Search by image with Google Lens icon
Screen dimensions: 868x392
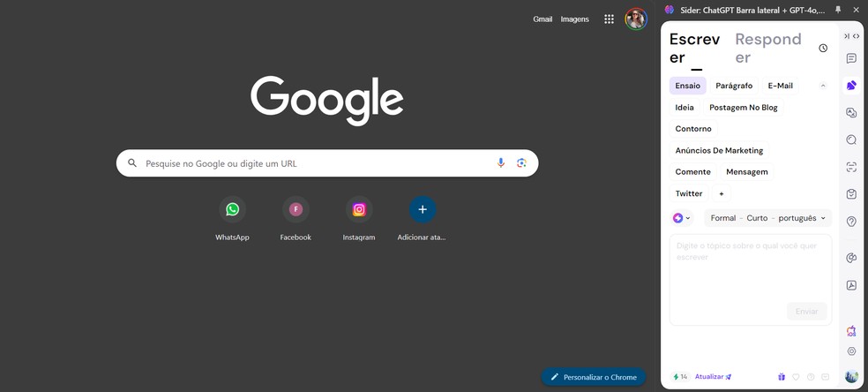[x=521, y=162]
